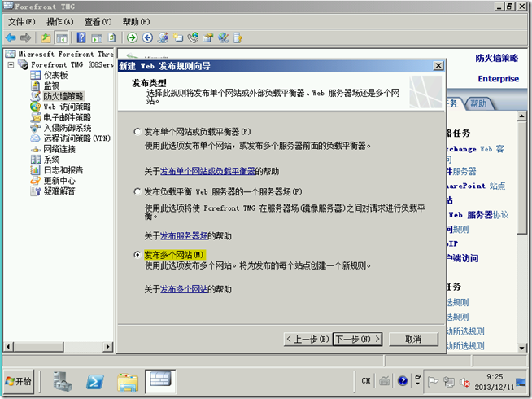Click task pane scrollbar up arrow
532x399 pixels.
521,116
